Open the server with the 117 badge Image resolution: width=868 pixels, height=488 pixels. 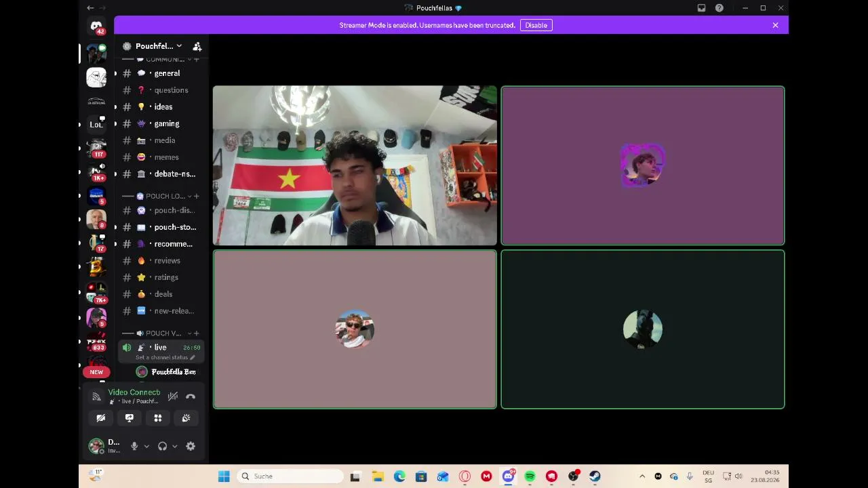click(x=96, y=149)
